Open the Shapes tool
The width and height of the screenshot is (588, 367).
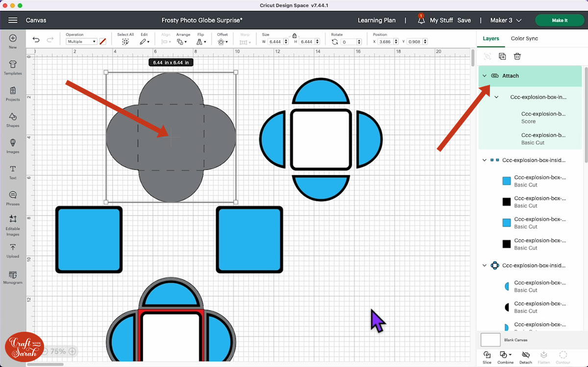[13, 120]
